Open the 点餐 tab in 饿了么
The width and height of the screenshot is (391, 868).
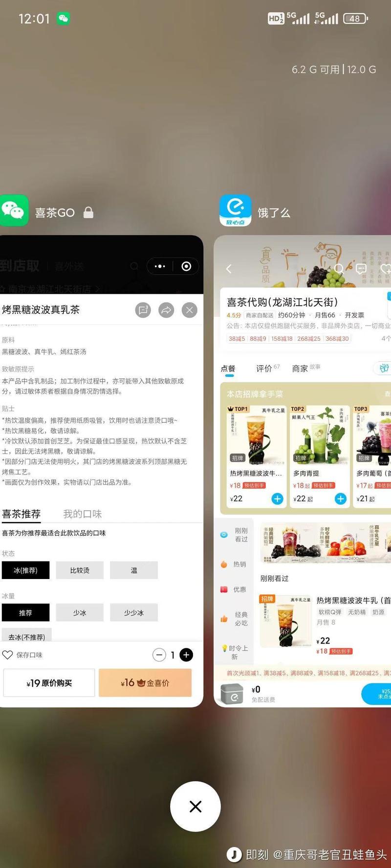click(x=228, y=369)
